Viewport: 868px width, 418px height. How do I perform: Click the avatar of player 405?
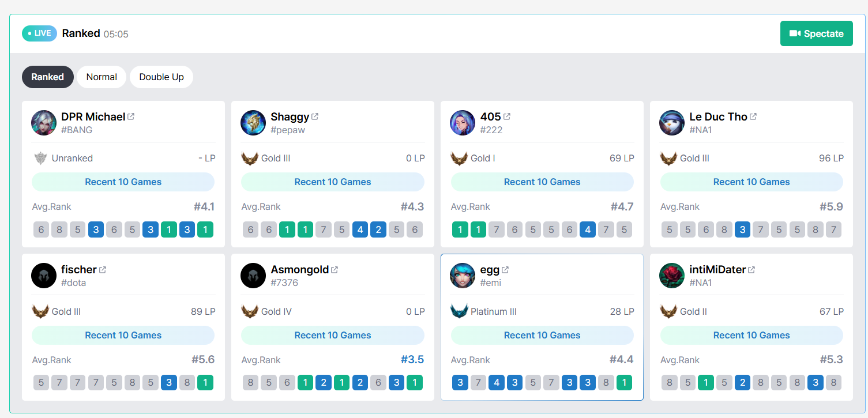[463, 123]
